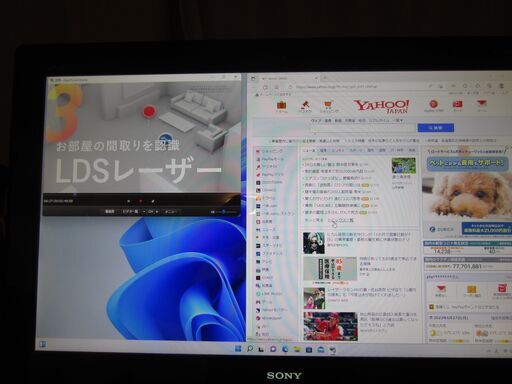This screenshot has width=512, height=384.
Task: Click the Yahoo! JAPAN logo
Action: coord(382,106)
